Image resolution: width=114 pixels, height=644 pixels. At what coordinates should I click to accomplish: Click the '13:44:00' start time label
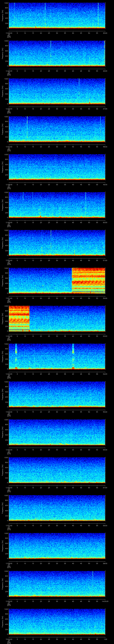click(9, 33)
